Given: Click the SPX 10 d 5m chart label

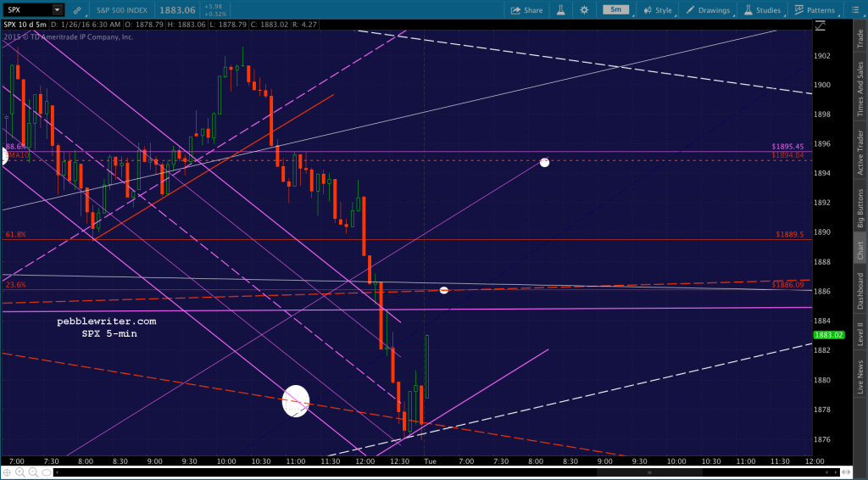Looking at the screenshot, I should (25, 25).
